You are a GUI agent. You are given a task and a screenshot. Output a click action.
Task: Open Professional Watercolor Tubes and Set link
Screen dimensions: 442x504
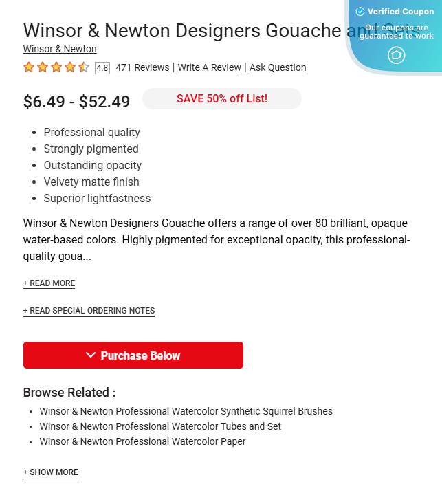160,426
